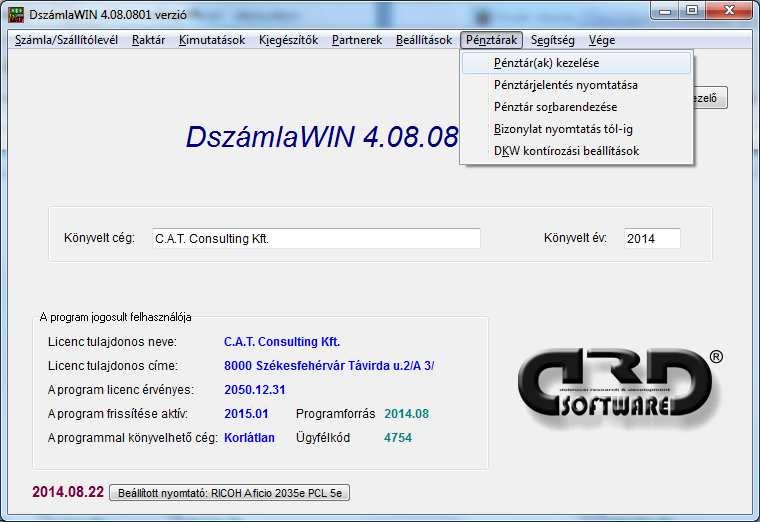Click the Beállított nyomtató RICOH Aficio button
Viewport: 760px width, 522px height.
click(x=229, y=493)
